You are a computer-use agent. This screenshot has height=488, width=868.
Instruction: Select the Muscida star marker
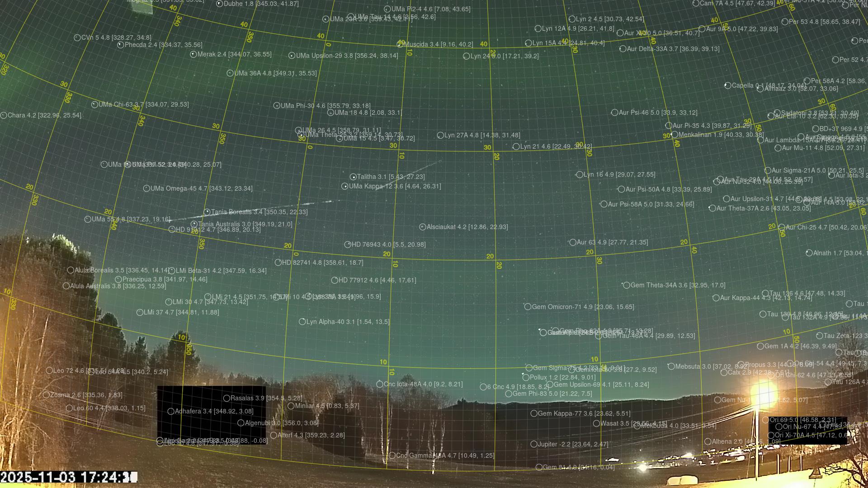click(x=400, y=44)
